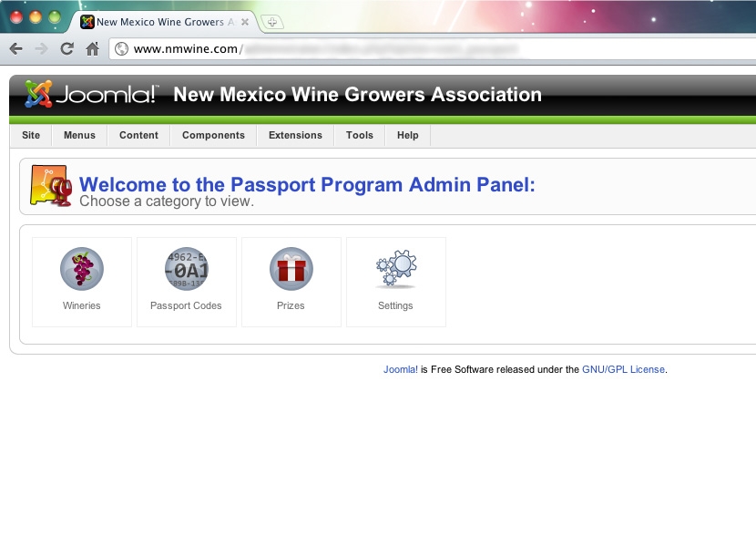
Task: Open the Components menu
Action: pos(213,135)
